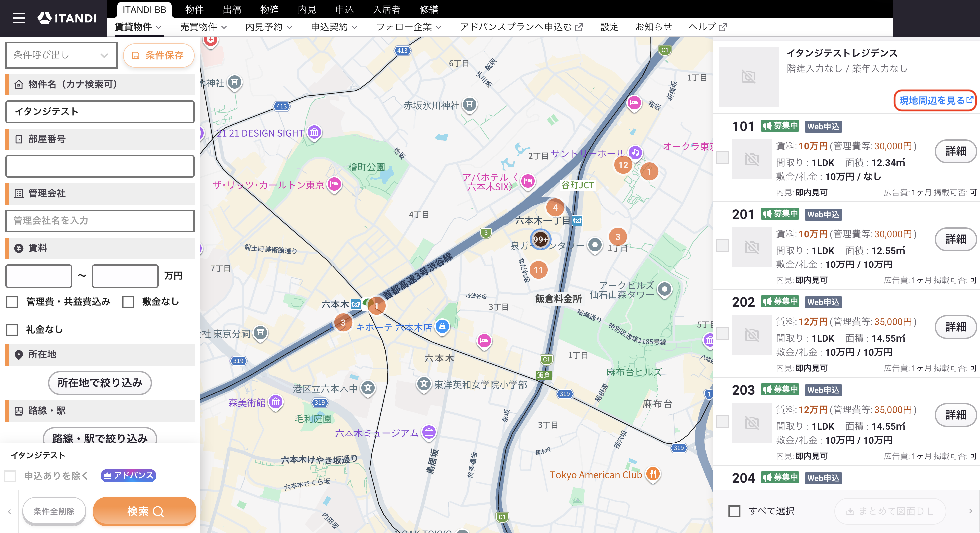Screen dimensions: 980x533
Task: Click the cluster marker 1 at Roppongi station
Action: [x=377, y=306]
